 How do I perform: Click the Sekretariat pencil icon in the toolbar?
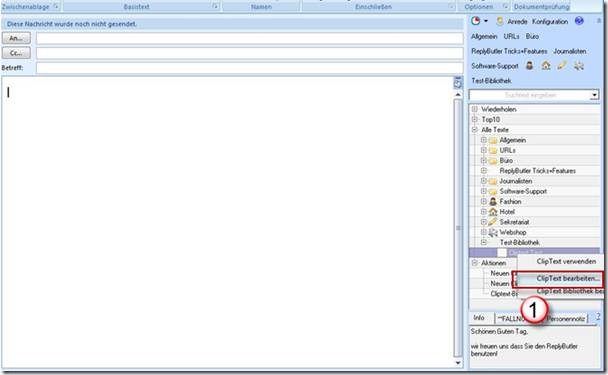tap(562, 66)
